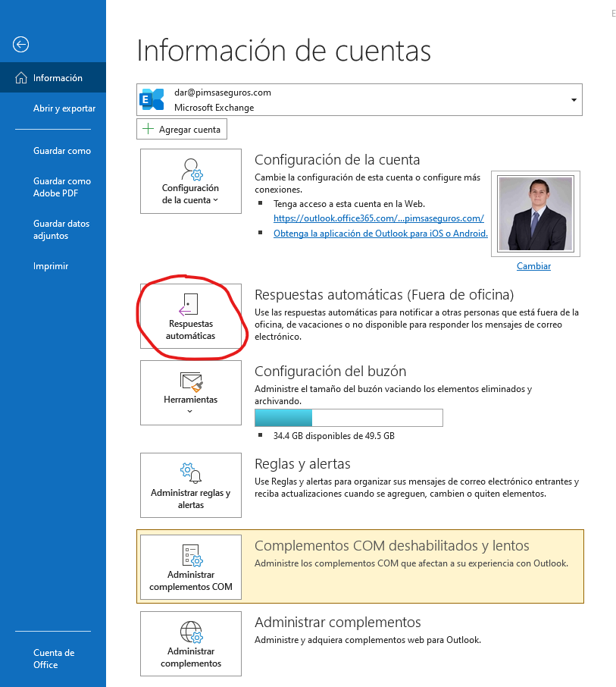Click the profile photo thumbnail
The image size is (616, 687).
[536, 213]
